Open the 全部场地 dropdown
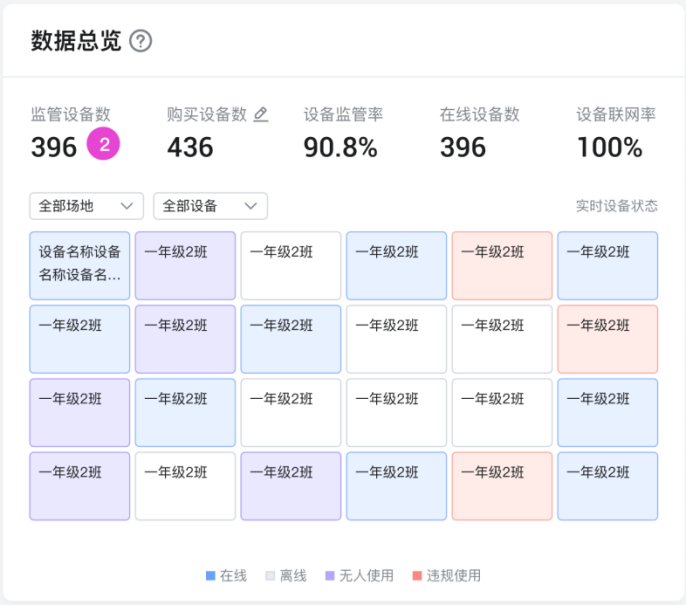The width and height of the screenshot is (686, 605). 87,206
